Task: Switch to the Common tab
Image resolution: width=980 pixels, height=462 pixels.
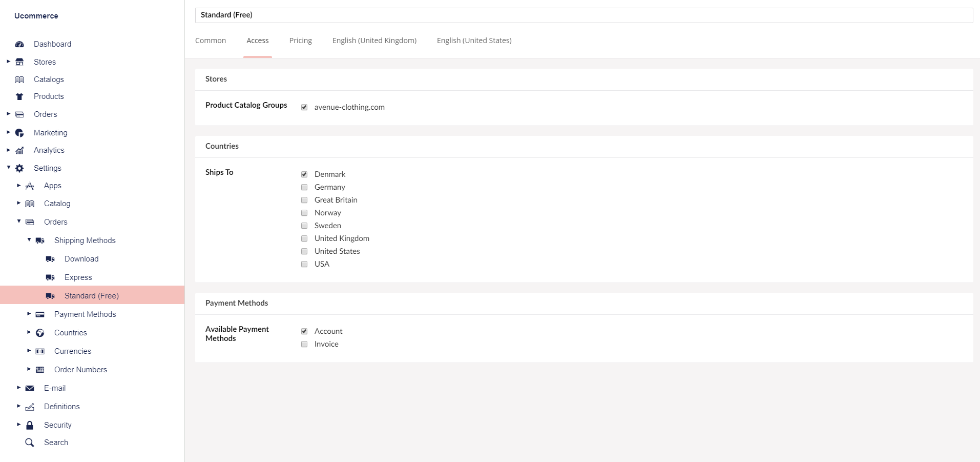Action: click(x=211, y=41)
